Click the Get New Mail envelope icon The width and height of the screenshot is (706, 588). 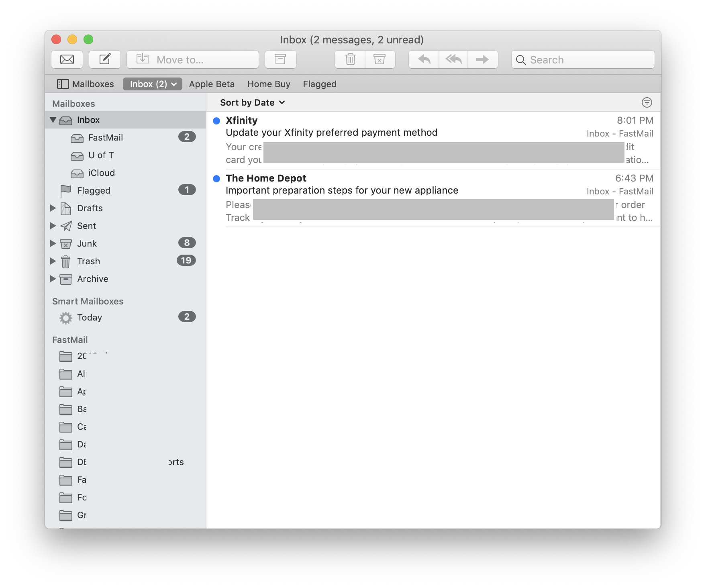tap(67, 59)
